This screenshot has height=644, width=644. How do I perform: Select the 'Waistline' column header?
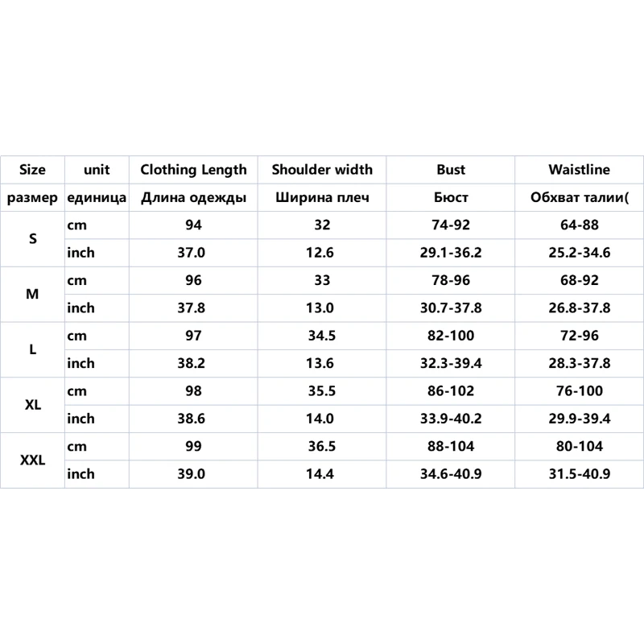pyautogui.click(x=579, y=170)
